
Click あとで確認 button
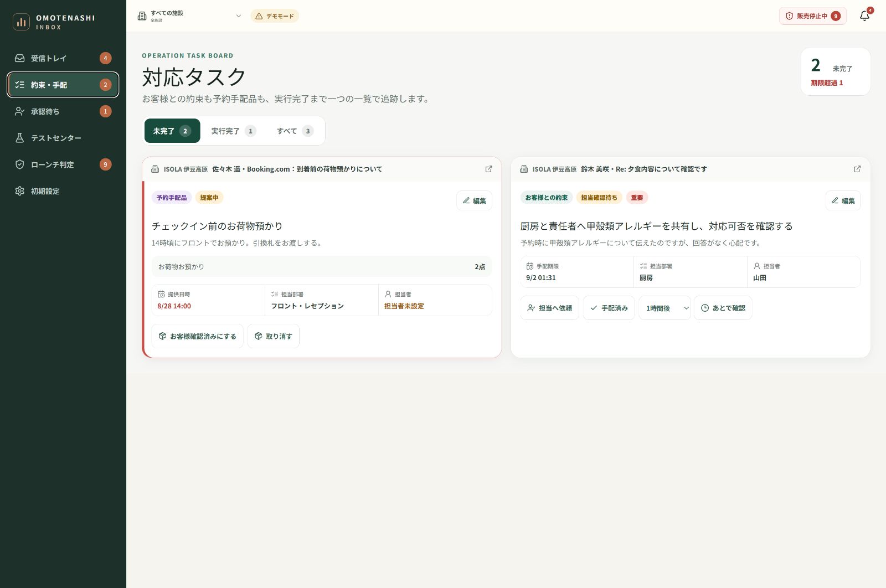[723, 308]
